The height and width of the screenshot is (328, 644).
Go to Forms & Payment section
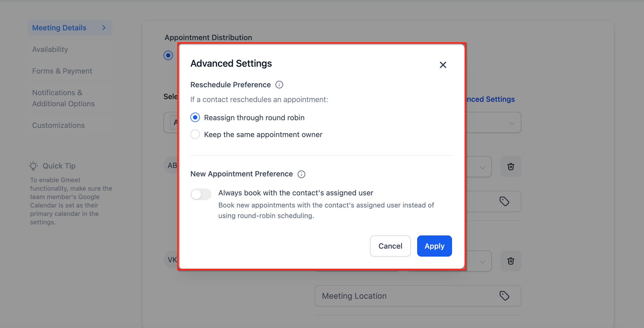pyautogui.click(x=62, y=71)
